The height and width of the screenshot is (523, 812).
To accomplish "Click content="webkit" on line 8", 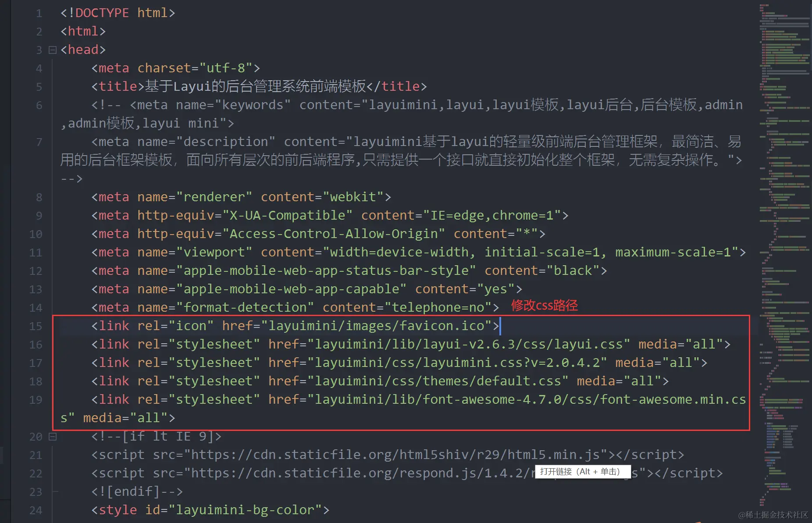I will point(322,197).
